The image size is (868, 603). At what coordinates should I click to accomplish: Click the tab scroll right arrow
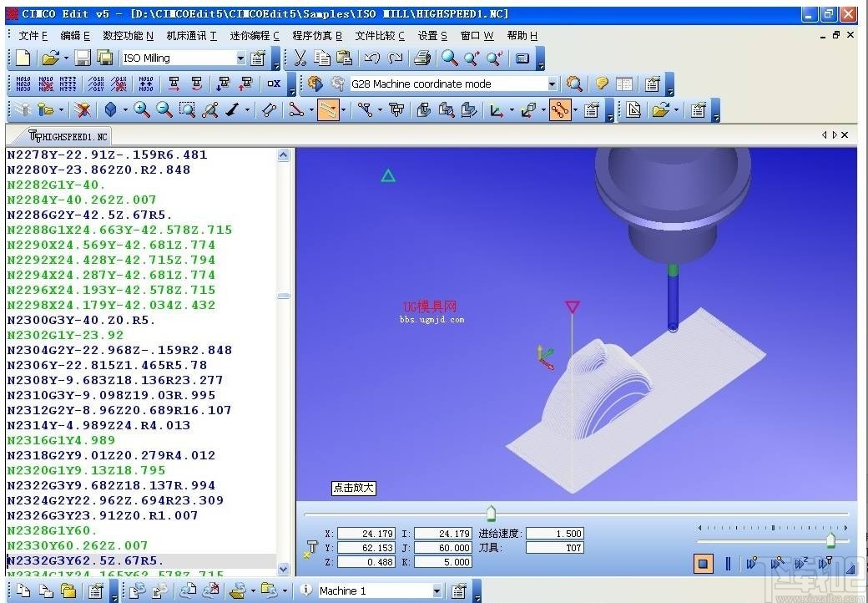point(835,135)
